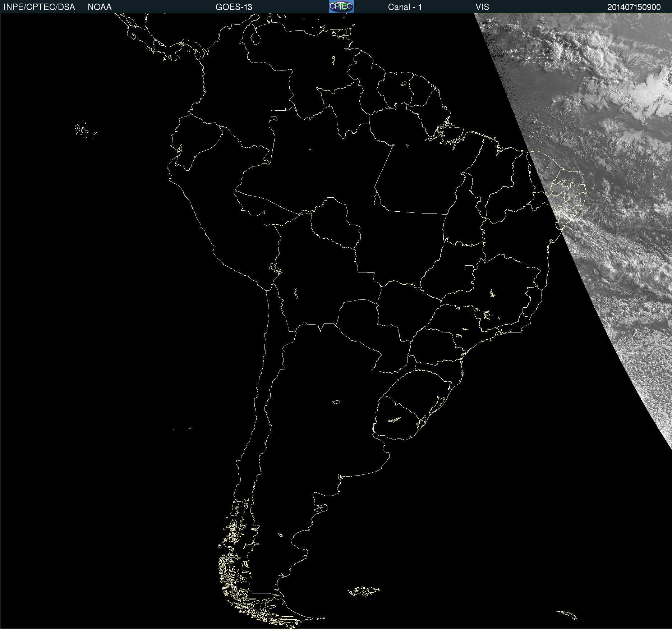The width and height of the screenshot is (672, 629).
Task: Click the VIS channel label
Action: pyautogui.click(x=482, y=7)
